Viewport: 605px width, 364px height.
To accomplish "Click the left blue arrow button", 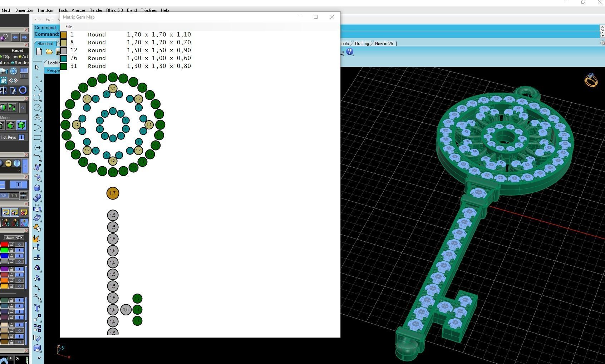I will pyautogui.click(x=15, y=37).
